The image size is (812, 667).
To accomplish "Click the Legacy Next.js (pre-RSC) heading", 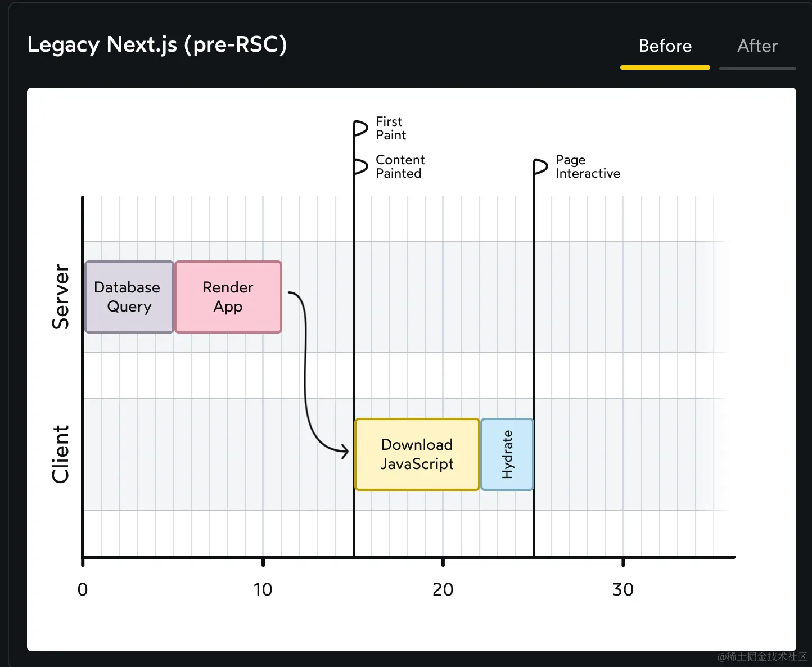I will click(157, 44).
